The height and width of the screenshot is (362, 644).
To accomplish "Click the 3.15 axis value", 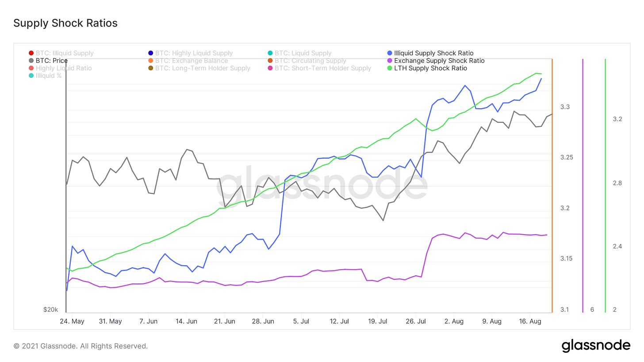I will 567,258.
